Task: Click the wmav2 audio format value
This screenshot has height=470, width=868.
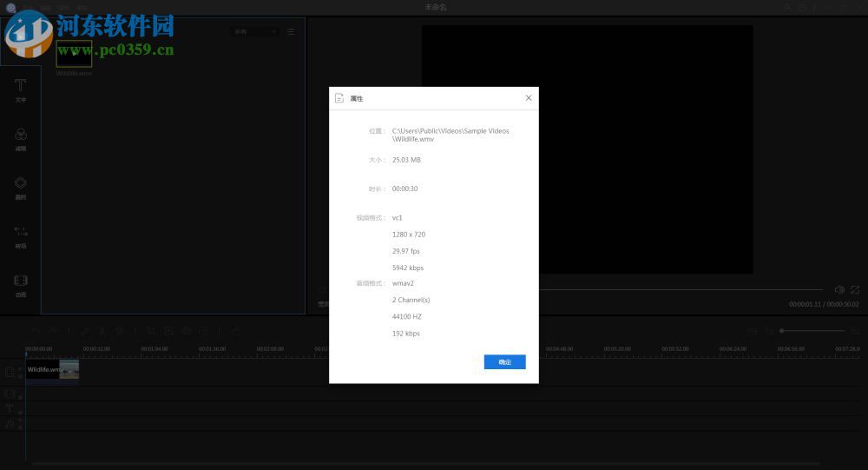Action: tap(403, 283)
